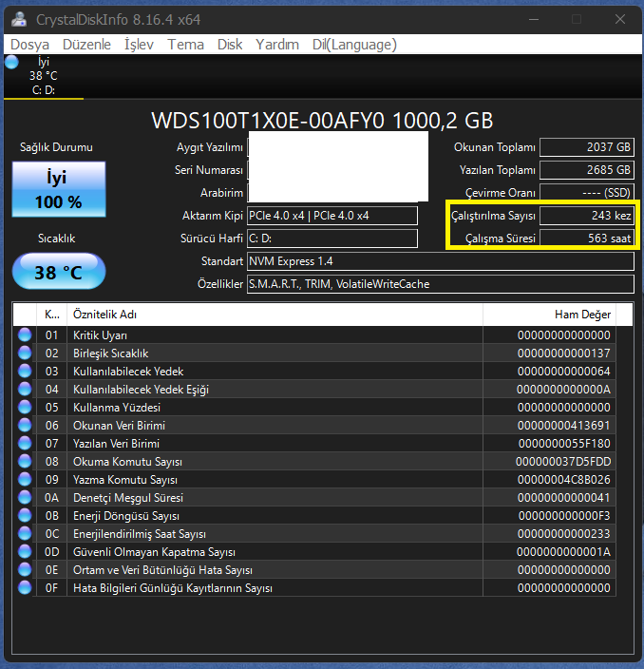Click status orb for Kullanılabilecek Yedek Eşiği row
This screenshot has height=669, width=644.
click(25, 389)
